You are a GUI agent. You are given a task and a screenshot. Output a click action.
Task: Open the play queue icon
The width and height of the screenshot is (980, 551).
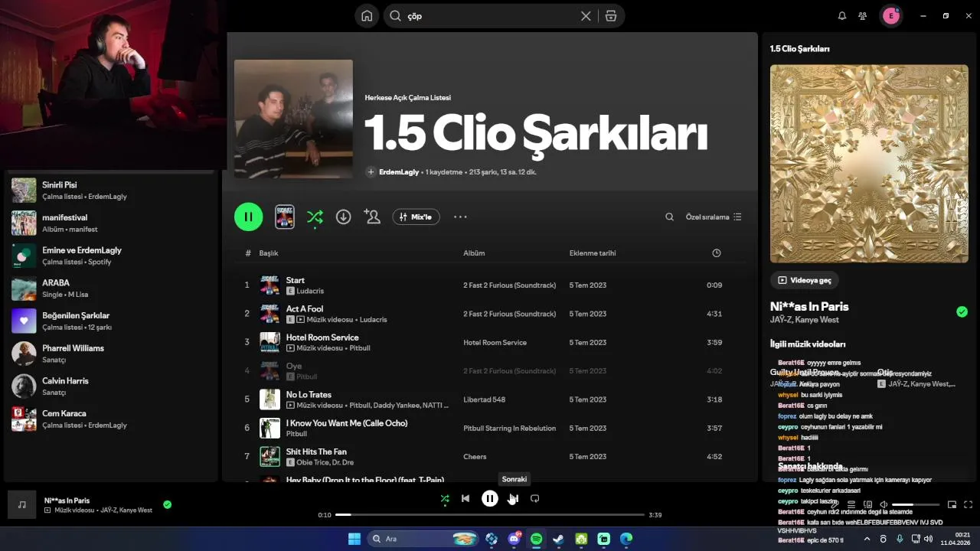851,504
